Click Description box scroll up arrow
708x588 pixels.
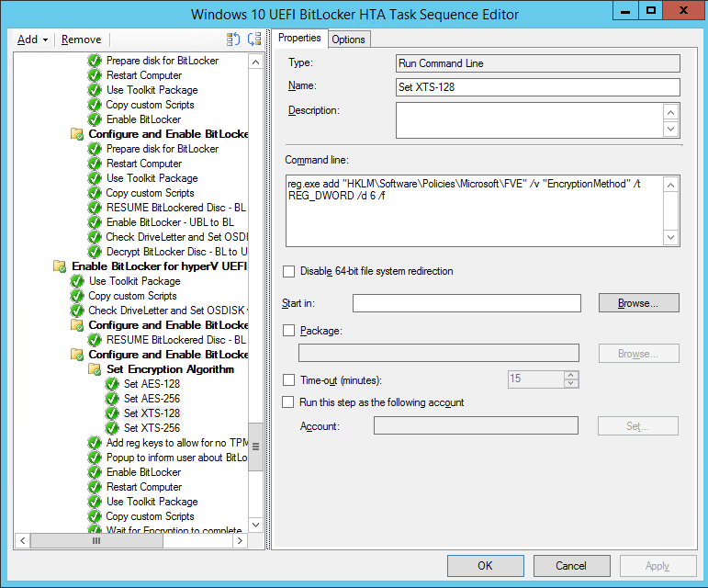click(x=671, y=112)
